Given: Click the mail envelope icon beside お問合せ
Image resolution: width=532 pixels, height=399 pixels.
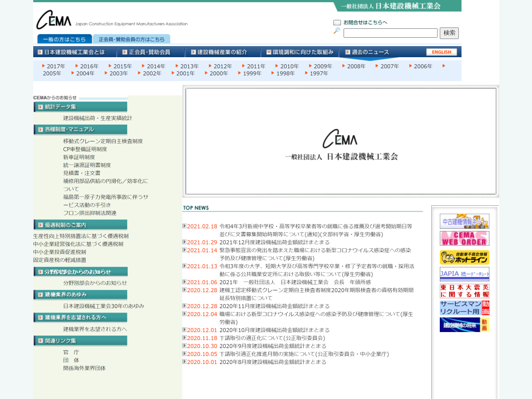Looking at the screenshot, I should (x=337, y=23).
